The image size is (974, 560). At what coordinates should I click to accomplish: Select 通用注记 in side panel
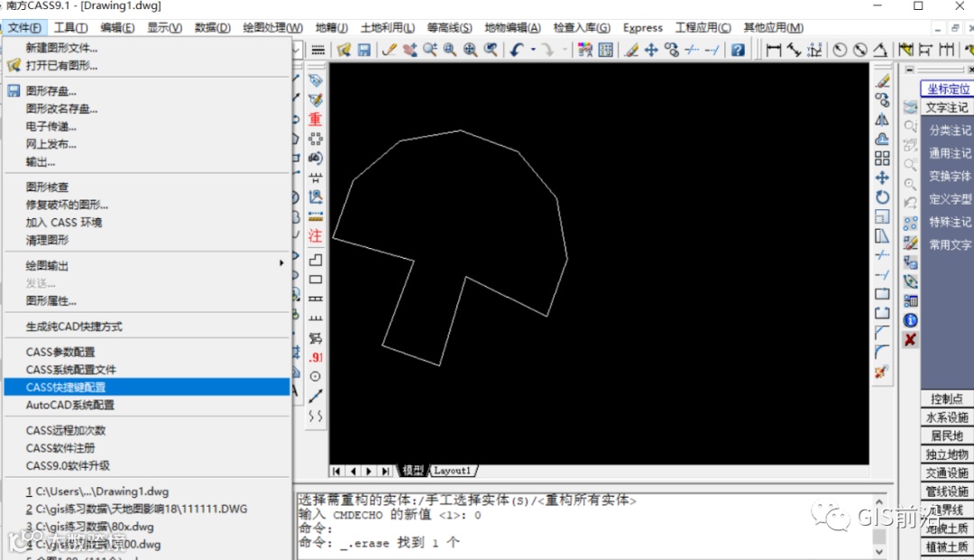(950, 153)
